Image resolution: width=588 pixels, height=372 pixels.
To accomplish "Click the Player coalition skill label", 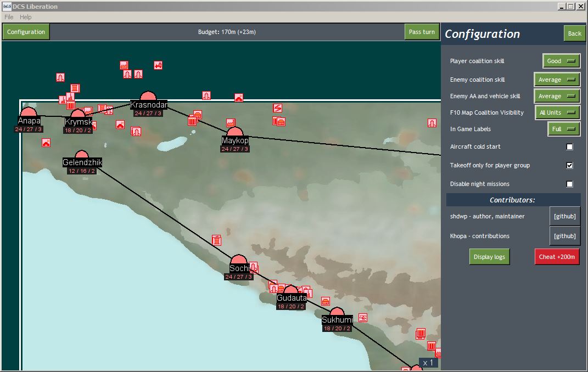I will pos(477,61).
